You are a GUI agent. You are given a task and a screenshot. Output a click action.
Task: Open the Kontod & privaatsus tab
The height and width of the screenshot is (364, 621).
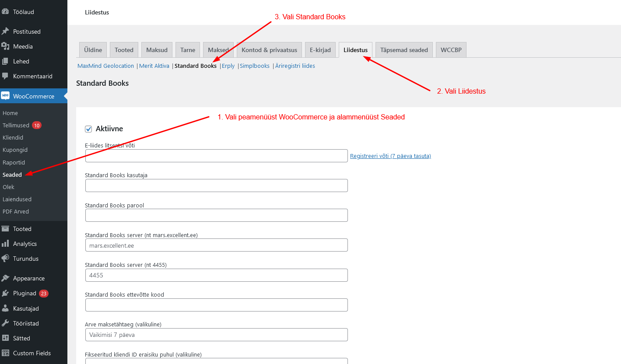click(x=269, y=50)
